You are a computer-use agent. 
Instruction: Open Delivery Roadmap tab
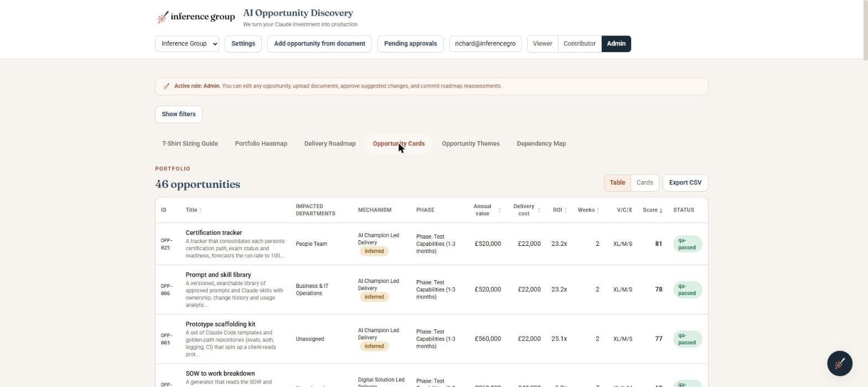(330, 144)
